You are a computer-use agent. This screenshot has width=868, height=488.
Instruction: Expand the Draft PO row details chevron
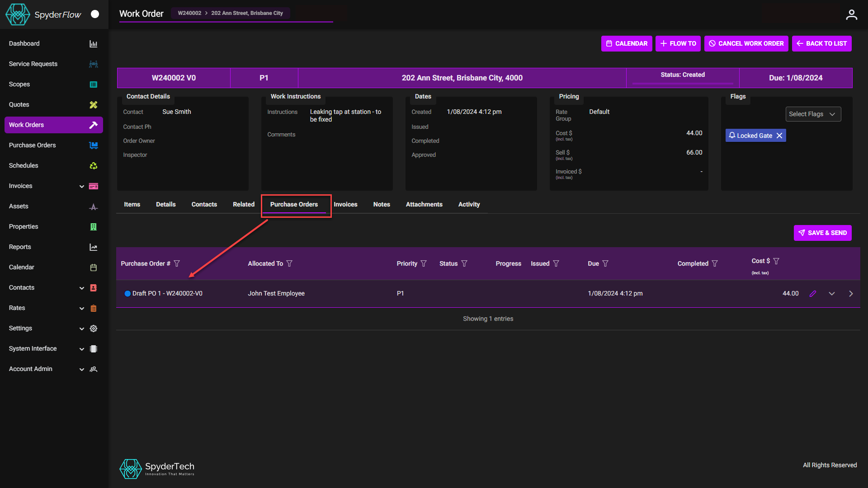click(x=832, y=293)
